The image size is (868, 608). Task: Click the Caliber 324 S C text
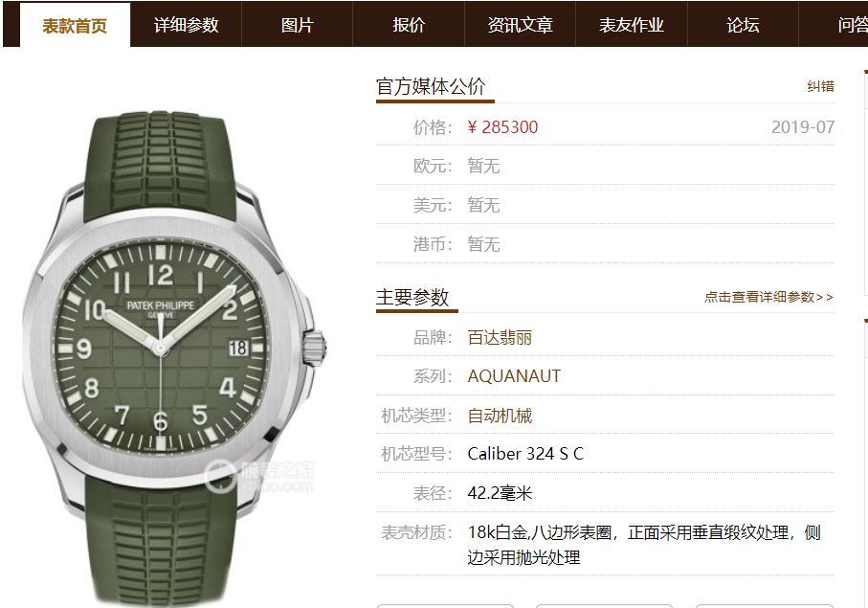525,454
